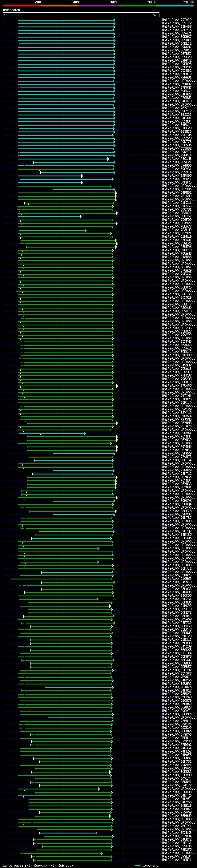Viewport: 197px width, 868px height.
Task: Click UniRef100_Q652P8 label
Action: [177, 139]
